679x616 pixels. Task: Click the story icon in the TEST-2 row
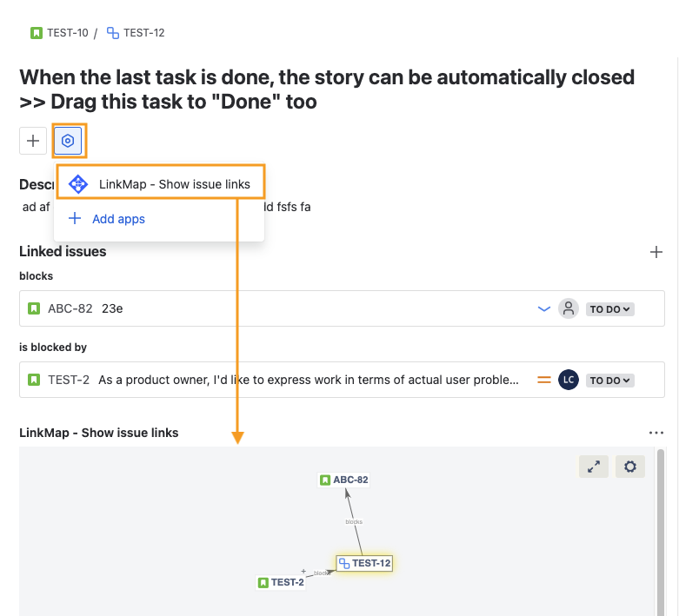pos(34,380)
